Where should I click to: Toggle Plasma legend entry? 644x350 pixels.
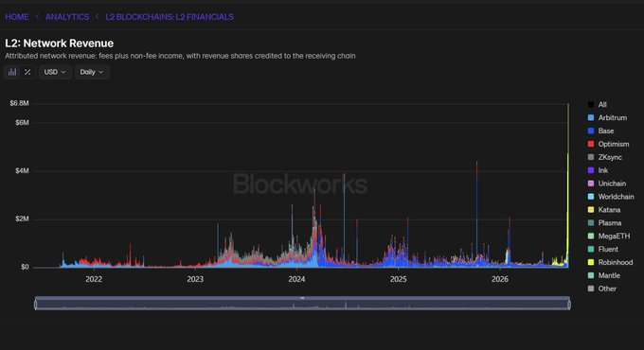pos(604,223)
